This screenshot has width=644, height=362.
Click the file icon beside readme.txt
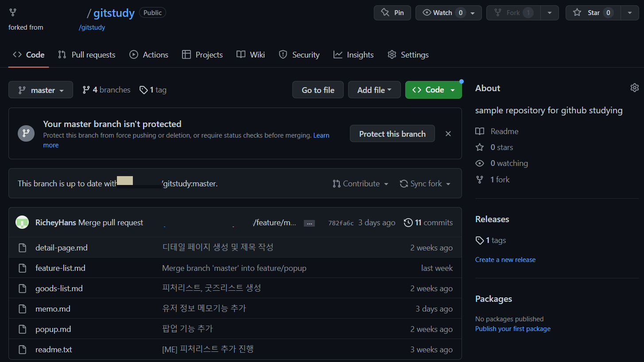pos(23,350)
